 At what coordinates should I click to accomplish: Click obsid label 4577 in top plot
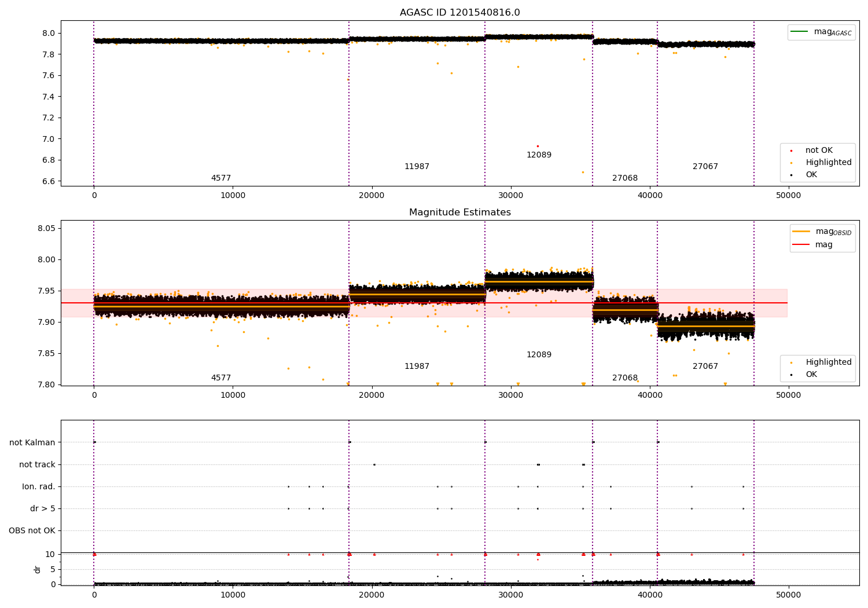pos(221,178)
